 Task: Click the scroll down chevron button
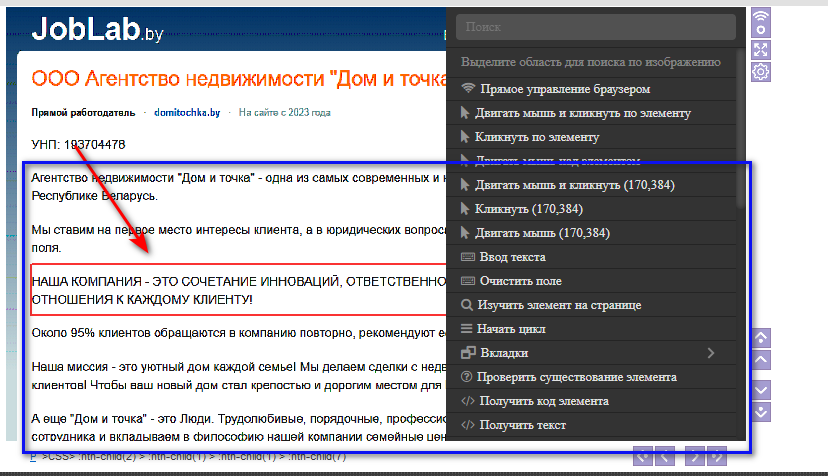pos(761,390)
